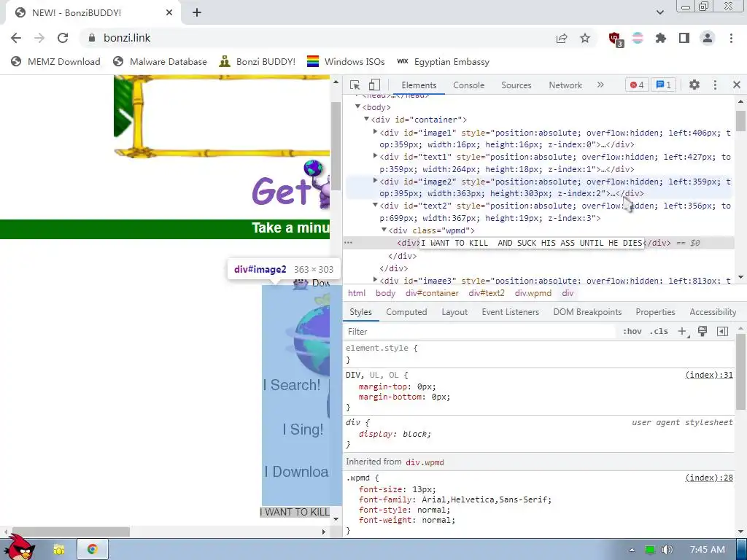Show more DevTools tabs with the chevrons
The width and height of the screenshot is (747, 560).
pyautogui.click(x=600, y=85)
